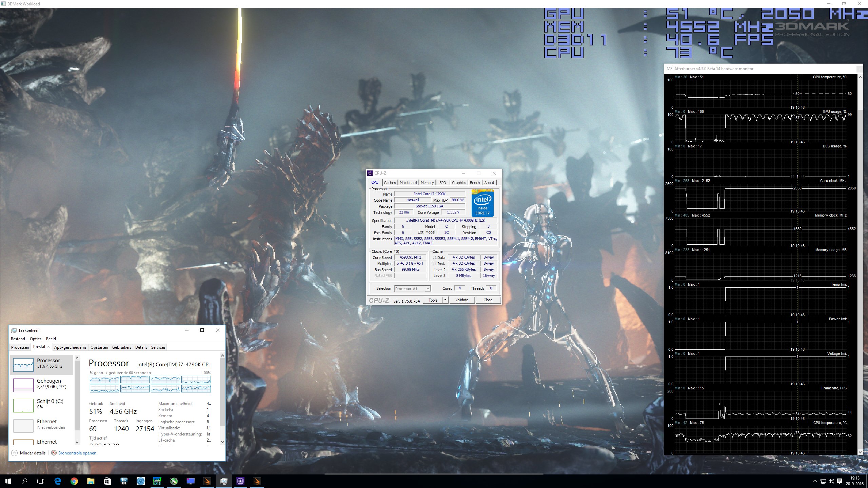Screen dimensions: 868x488
Task: Open Task View from taskbar
Action: (x=41, y=481)
